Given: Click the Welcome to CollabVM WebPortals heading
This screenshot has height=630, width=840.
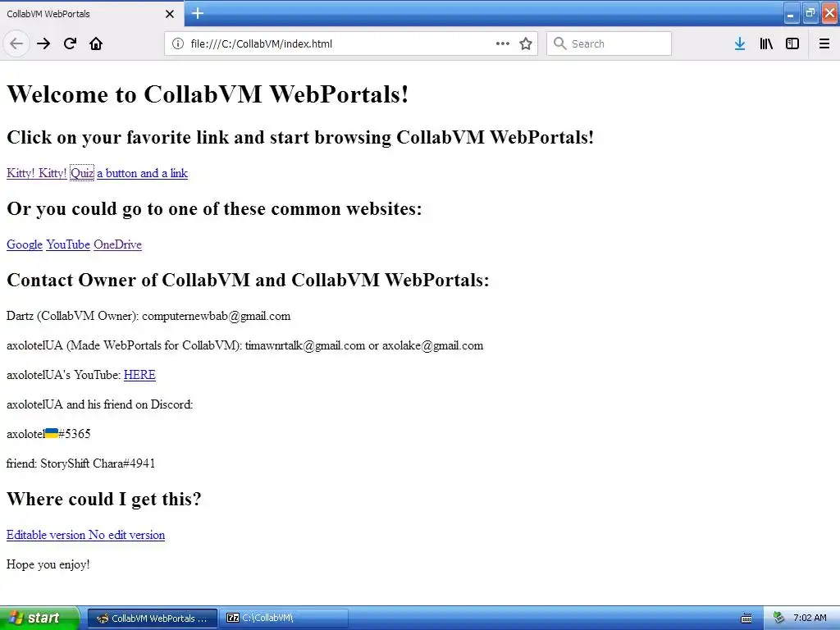Looking at the screenshot, I should (208, 94).
